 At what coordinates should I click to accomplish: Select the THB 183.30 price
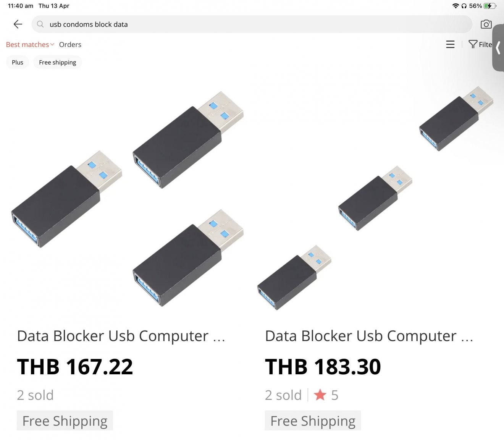323,367
